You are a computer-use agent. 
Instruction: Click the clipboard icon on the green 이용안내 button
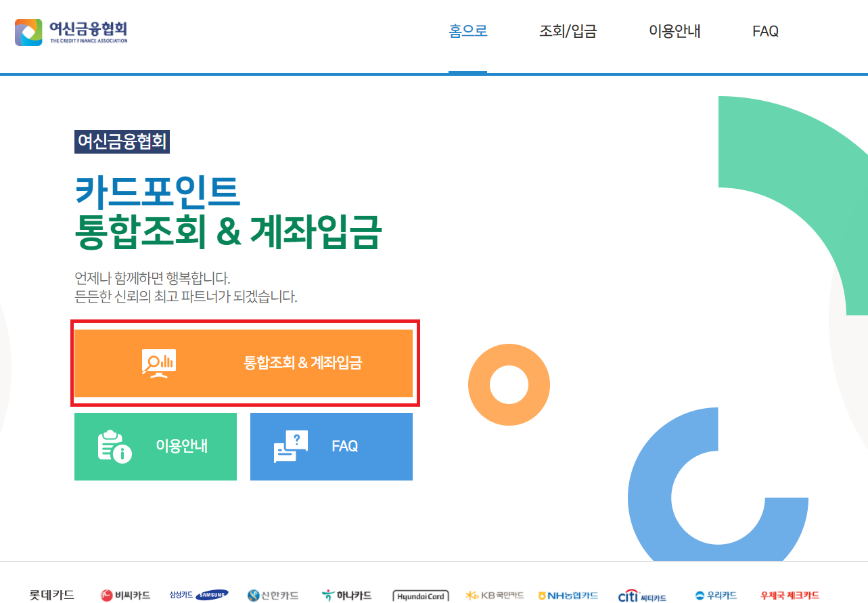tap(112, 446)
